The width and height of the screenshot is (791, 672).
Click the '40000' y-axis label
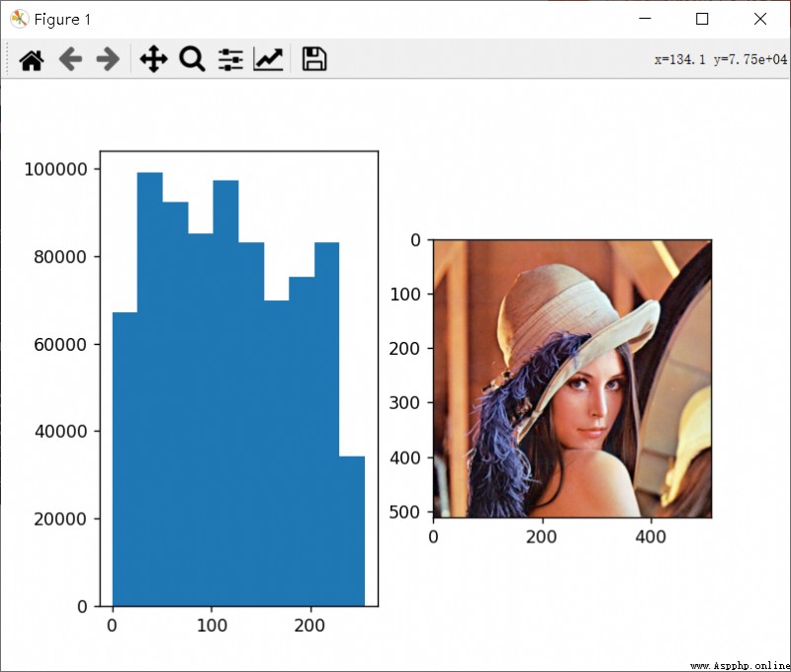coord(60,432)
